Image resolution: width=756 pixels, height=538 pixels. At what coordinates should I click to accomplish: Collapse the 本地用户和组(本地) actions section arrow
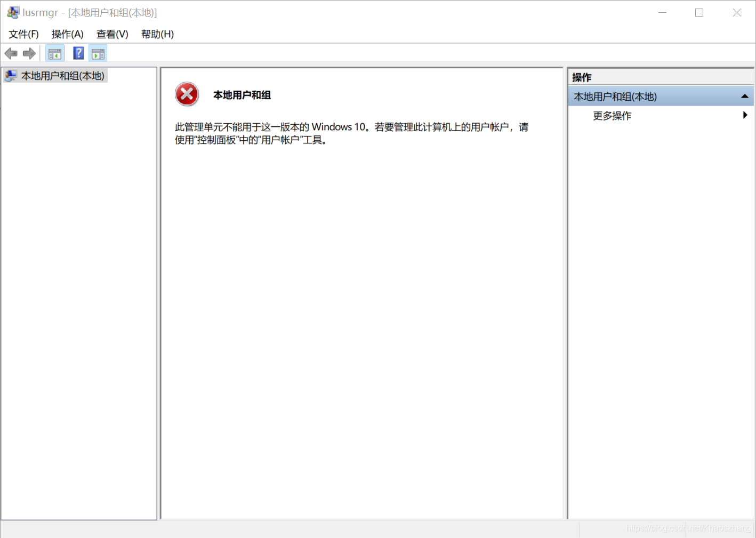(x=745, y=97)
